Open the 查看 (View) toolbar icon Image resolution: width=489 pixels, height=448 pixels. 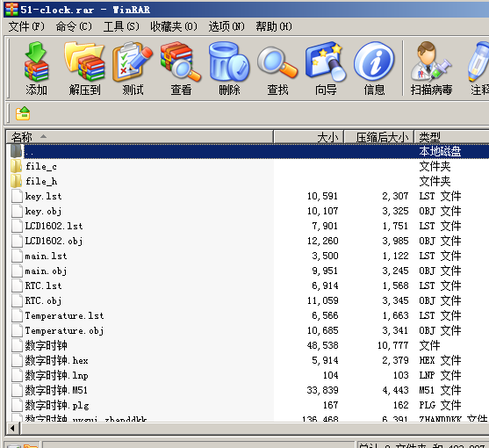[x=181, y=61]
